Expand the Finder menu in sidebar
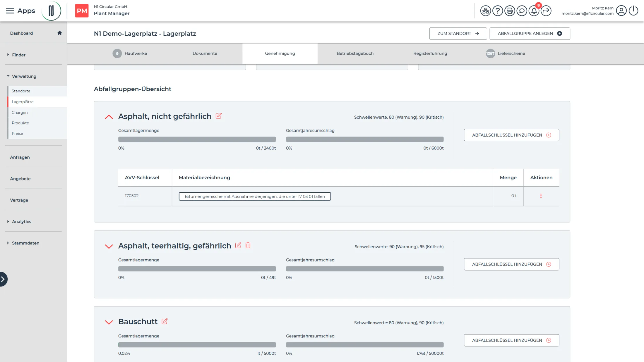Image resolution: width=644 pixels, height=362 pixels. (8, 55)
